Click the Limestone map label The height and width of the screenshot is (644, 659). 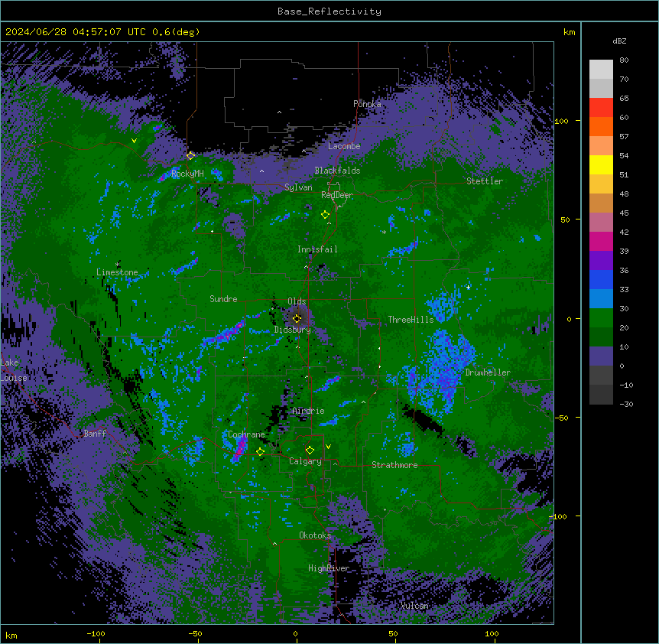point(117,272)
